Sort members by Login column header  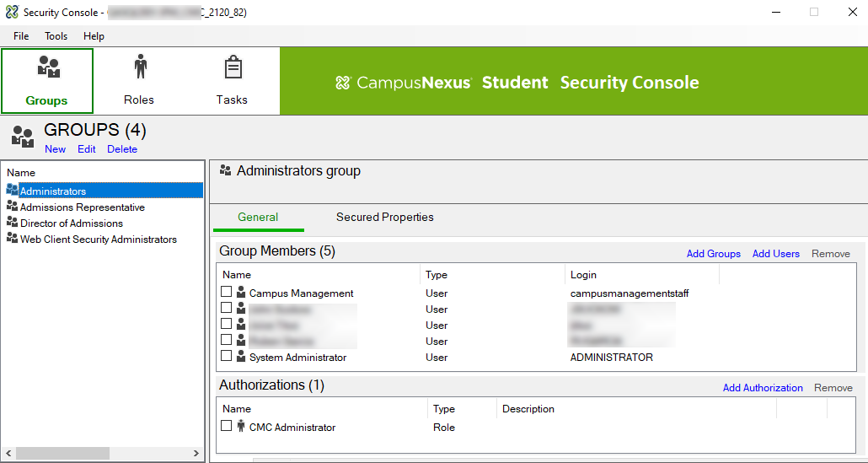point(583,275)
